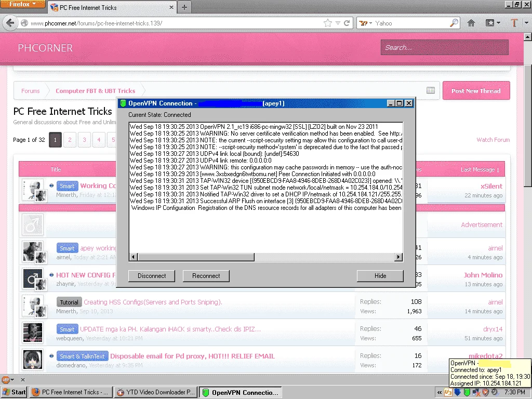532x399 pixels.
Task: Switch to YTD Video Downloader taskbar item
Action: point(155,392)
